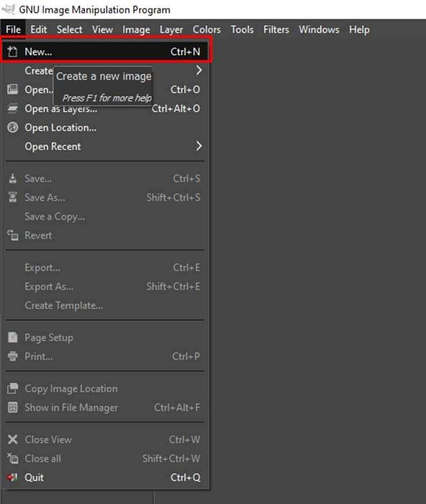Click the New document icon
The image size is (426, 504).
(x=13, y=52)
